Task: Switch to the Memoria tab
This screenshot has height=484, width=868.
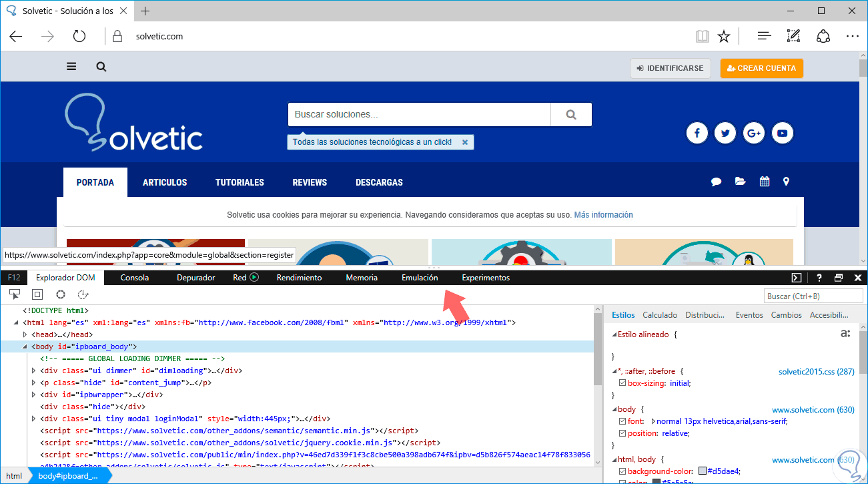Action: point(362,278)
